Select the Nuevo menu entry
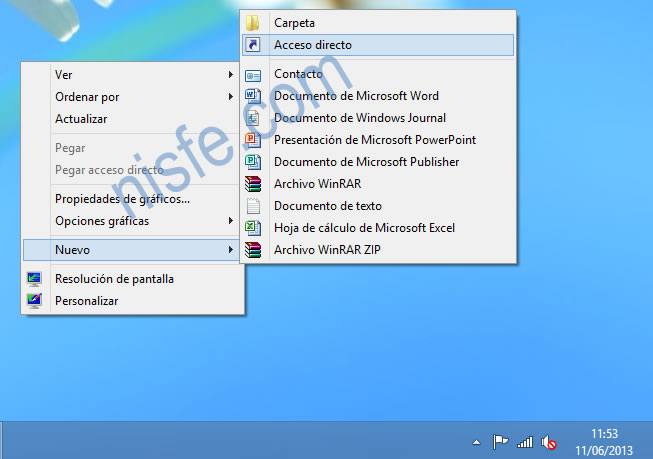The width and height of the screenshot is (653, 459). point(131,250)
